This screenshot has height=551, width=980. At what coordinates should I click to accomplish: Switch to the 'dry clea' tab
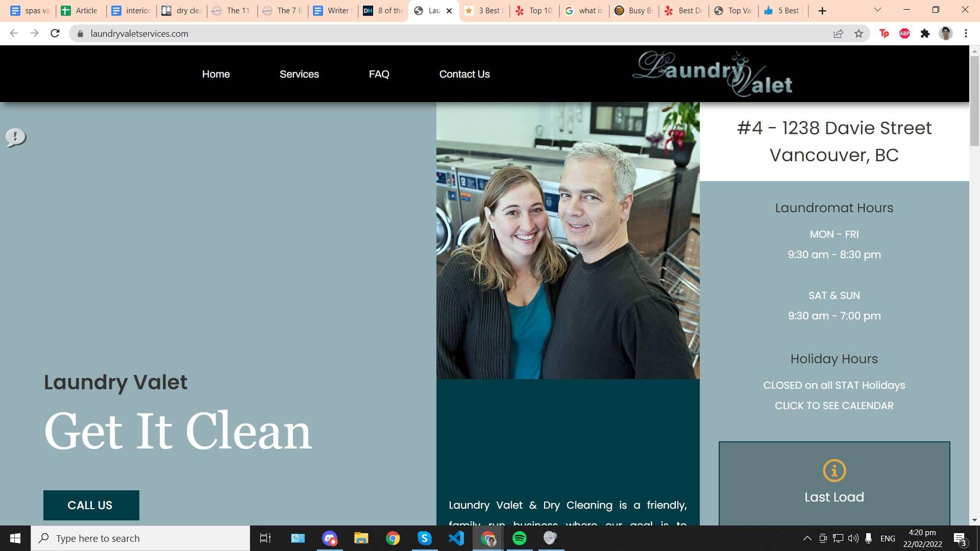coord(182,11)
